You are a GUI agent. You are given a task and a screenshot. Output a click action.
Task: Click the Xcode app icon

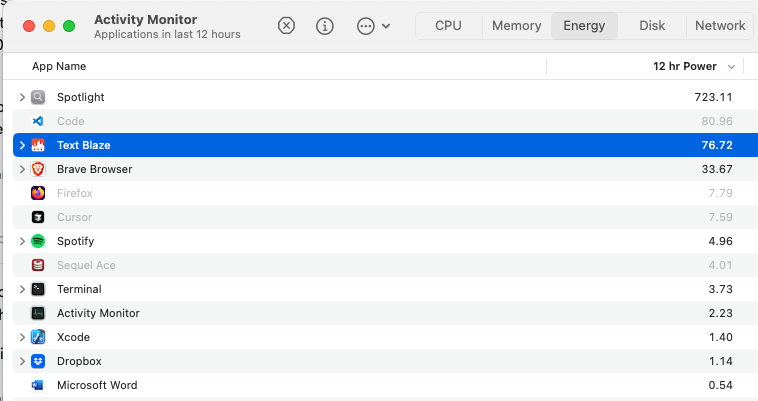[38, 337]
